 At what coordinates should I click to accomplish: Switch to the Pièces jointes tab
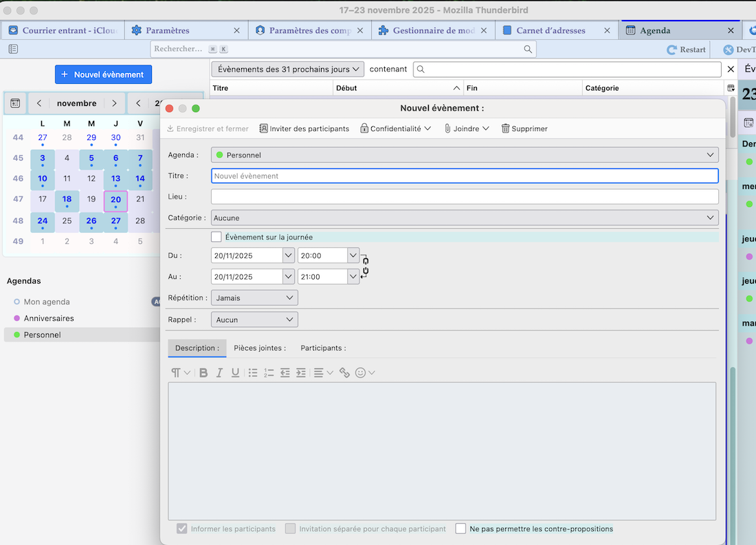point(260,348)
